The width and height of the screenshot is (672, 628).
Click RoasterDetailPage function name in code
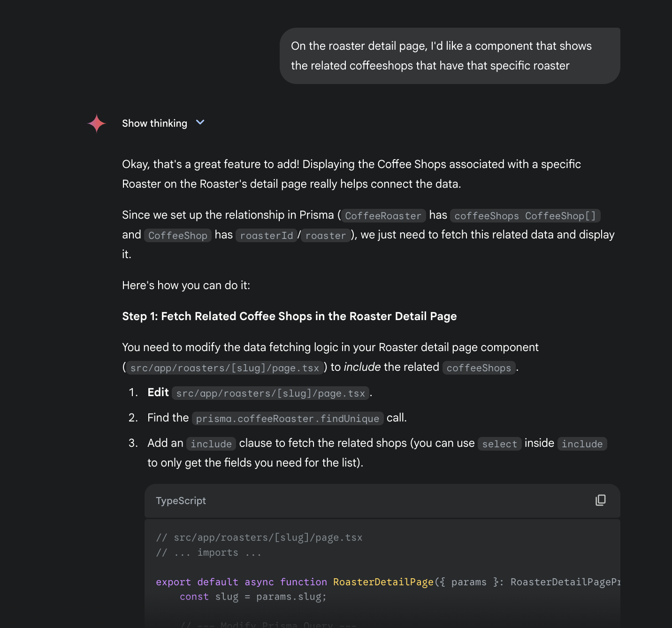(383, 582)
